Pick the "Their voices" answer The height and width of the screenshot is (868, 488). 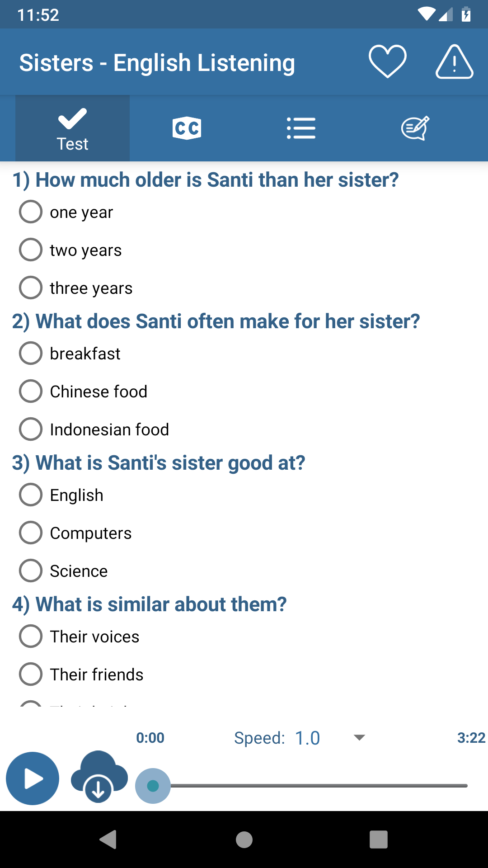pos(31,636)
